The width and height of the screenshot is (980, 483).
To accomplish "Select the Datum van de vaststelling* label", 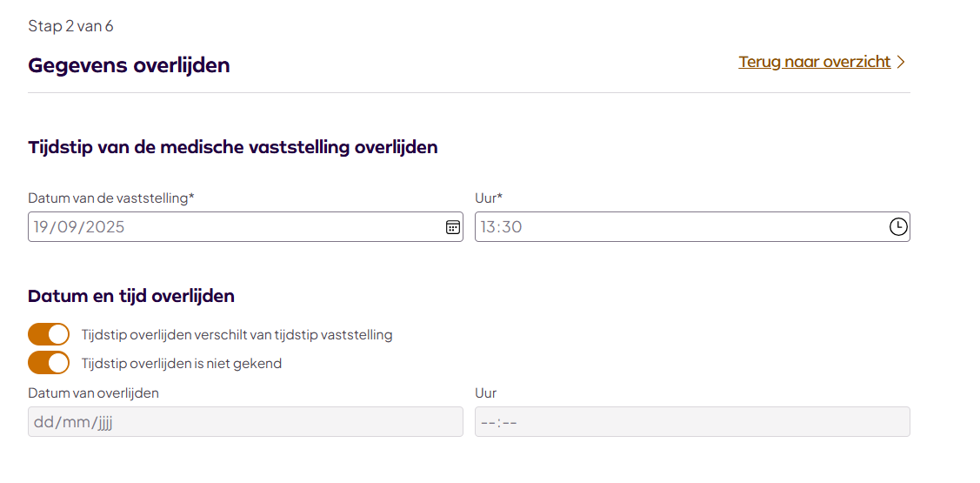I will click(110, 198).
